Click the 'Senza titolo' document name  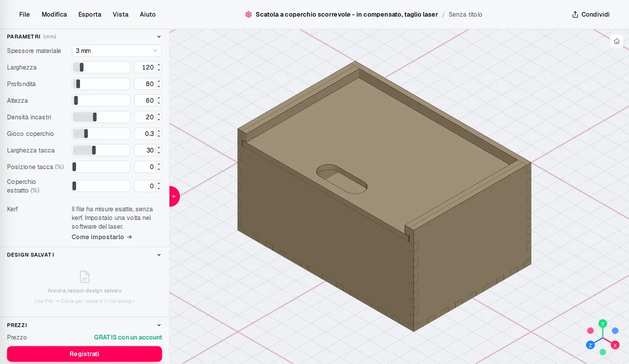point(465,14)
